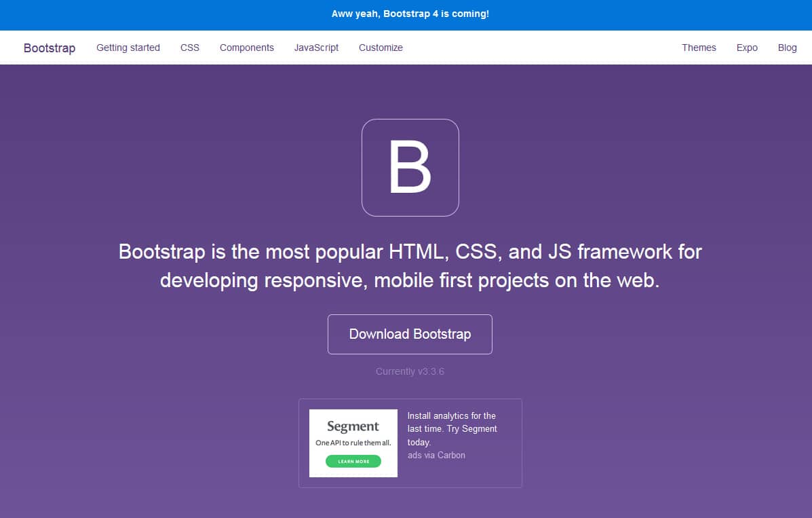Open the Getting started page
This screenshot has height=518, width=812.
tap(128, 48)
